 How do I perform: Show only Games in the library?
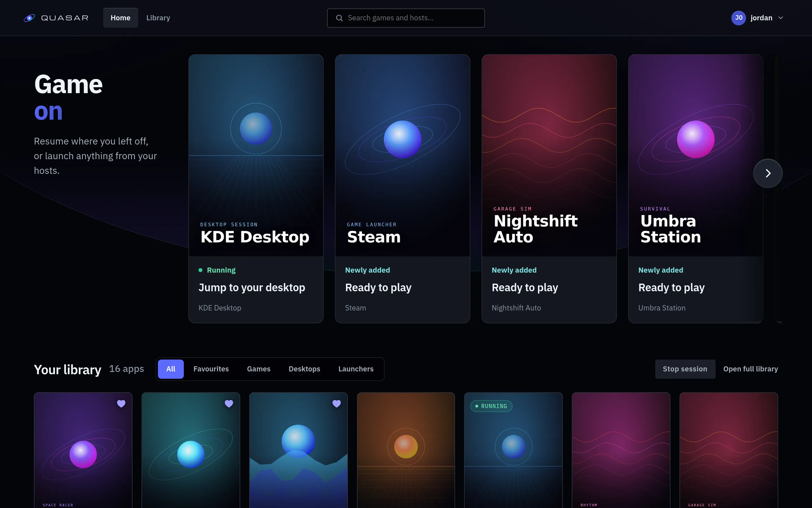click(x=259, y=369)
